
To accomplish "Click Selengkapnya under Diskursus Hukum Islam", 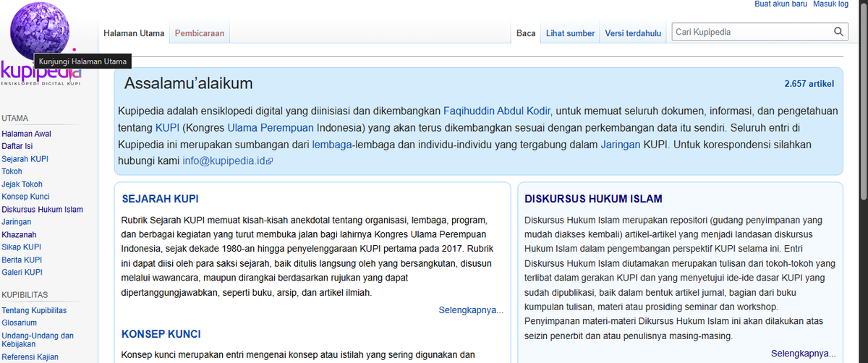I will tap(804, 354).
